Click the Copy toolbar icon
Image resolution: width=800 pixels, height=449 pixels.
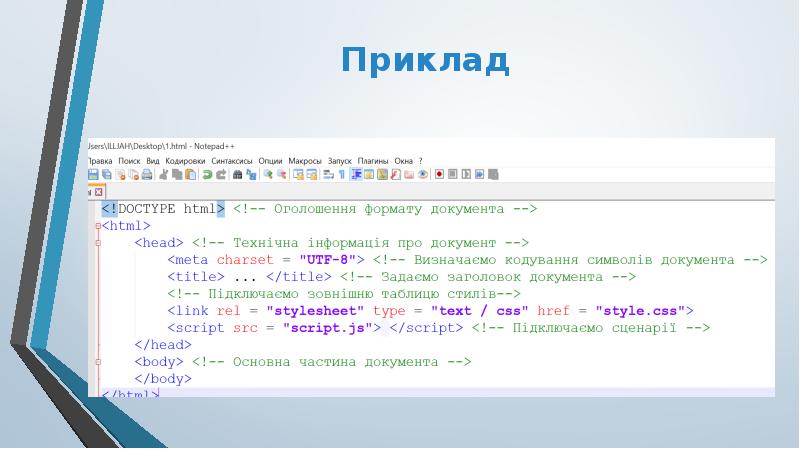177,174
